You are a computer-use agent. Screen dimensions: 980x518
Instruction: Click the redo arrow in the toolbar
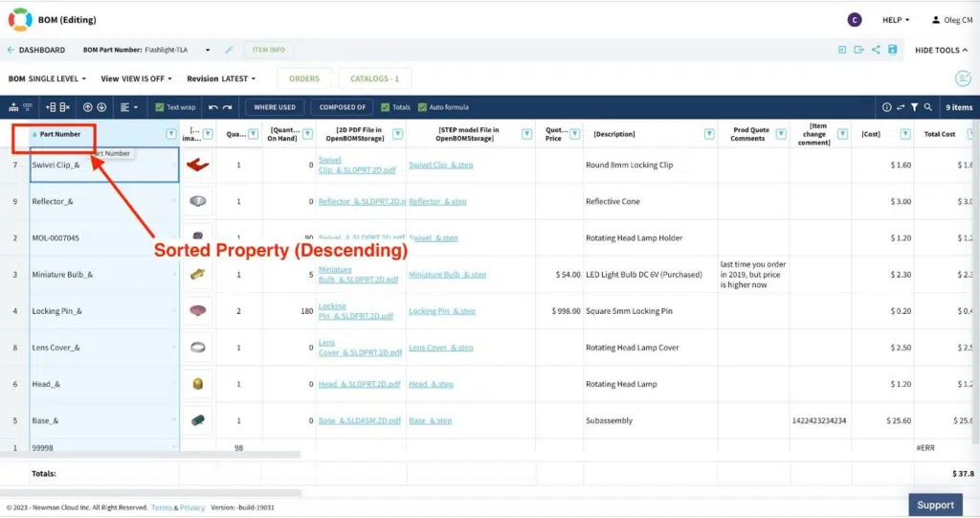tap(228, 107)
